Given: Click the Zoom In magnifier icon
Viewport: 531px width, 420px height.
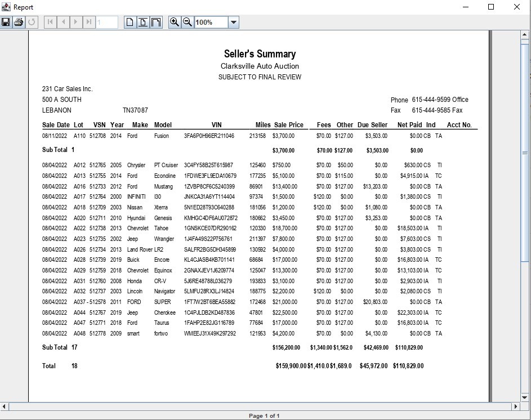Looking at the screenshot, I should point(175,22).
